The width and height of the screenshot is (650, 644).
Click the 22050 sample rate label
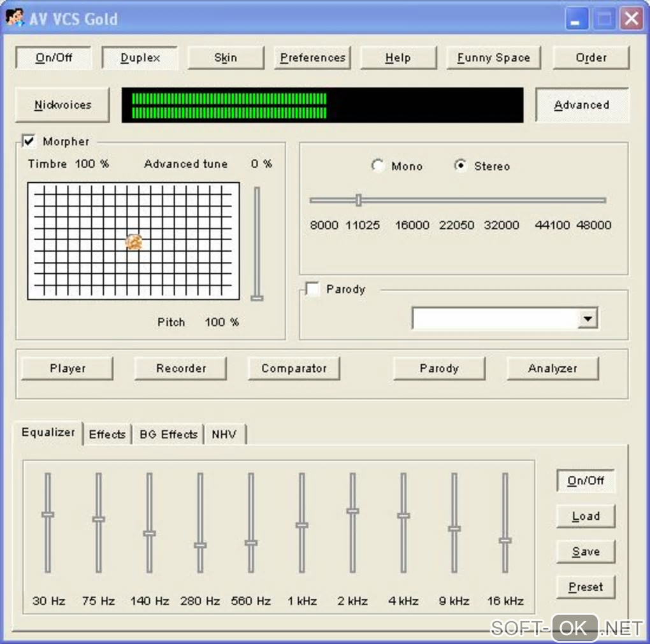(x=456, y=225)
